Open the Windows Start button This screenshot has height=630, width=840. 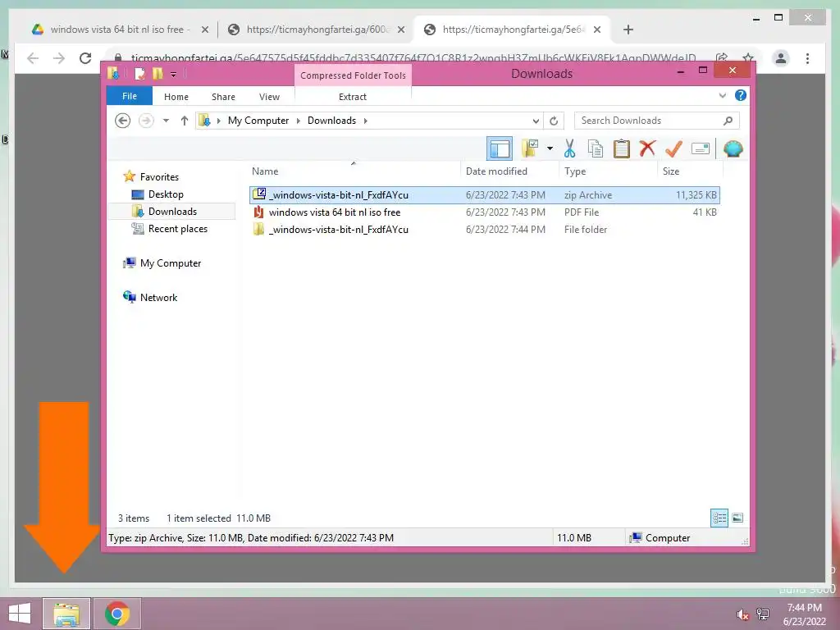[20, 614]
